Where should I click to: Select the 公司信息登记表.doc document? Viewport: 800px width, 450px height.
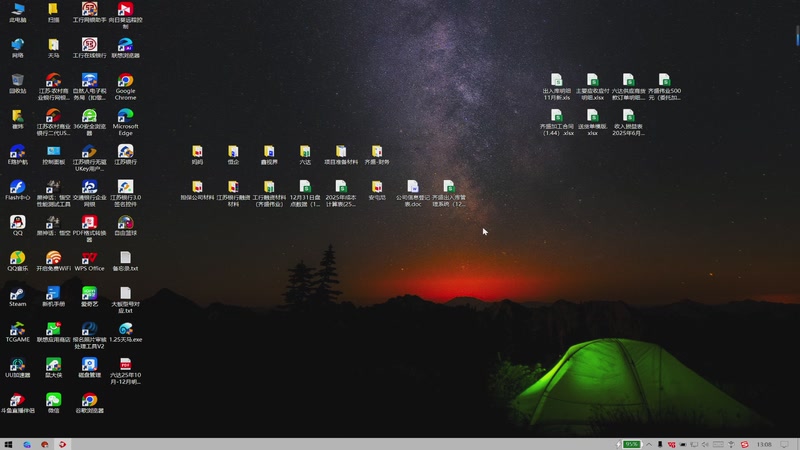click(x=413, y=193)
